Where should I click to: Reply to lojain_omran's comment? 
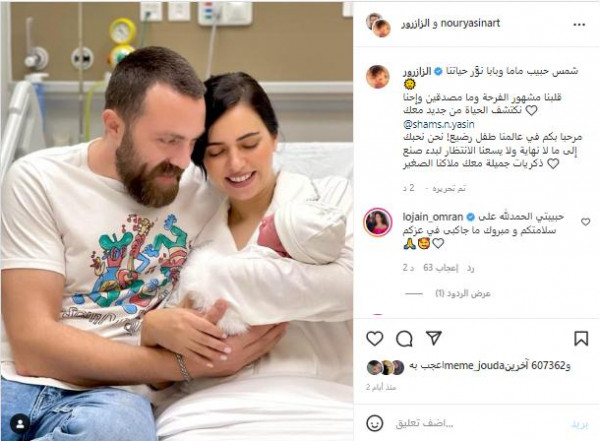click(x=470, y=268)
